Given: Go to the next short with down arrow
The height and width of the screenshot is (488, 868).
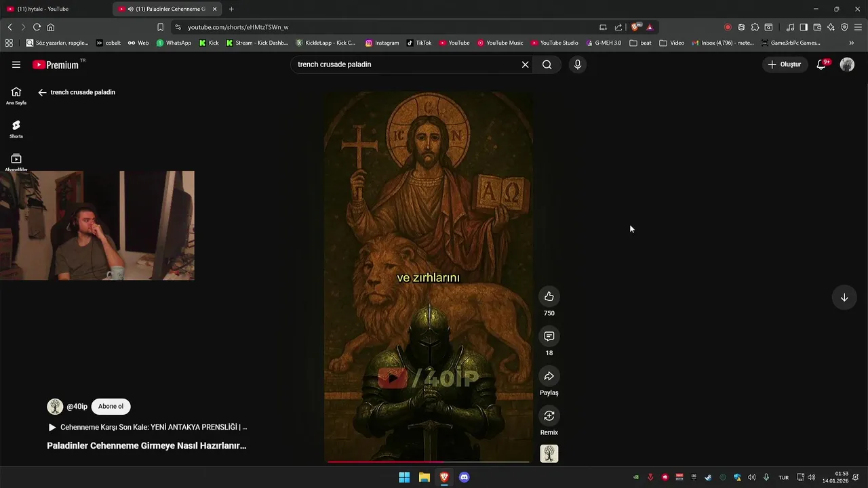Looking at the screenshot, I should click(x=844, y=298).
